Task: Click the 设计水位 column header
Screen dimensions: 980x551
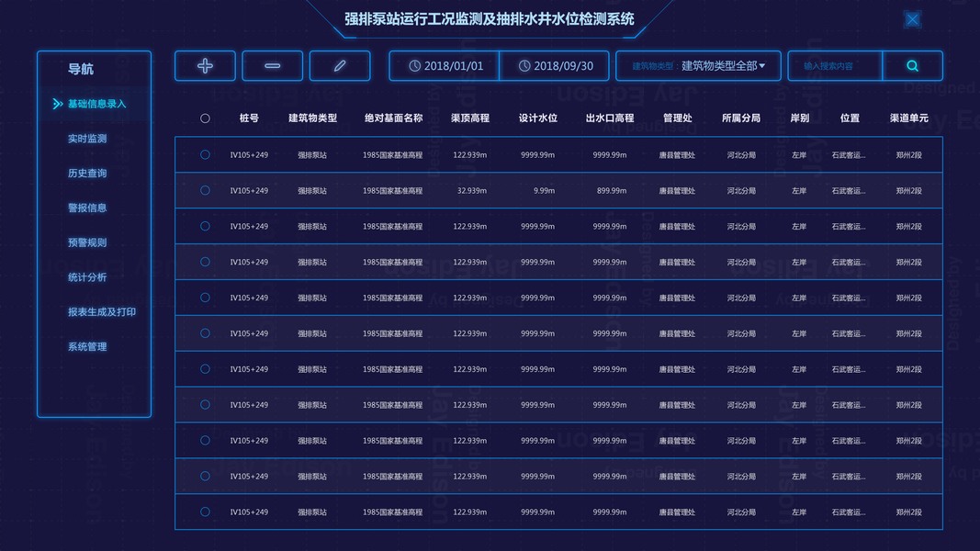Action: [538, 118]
